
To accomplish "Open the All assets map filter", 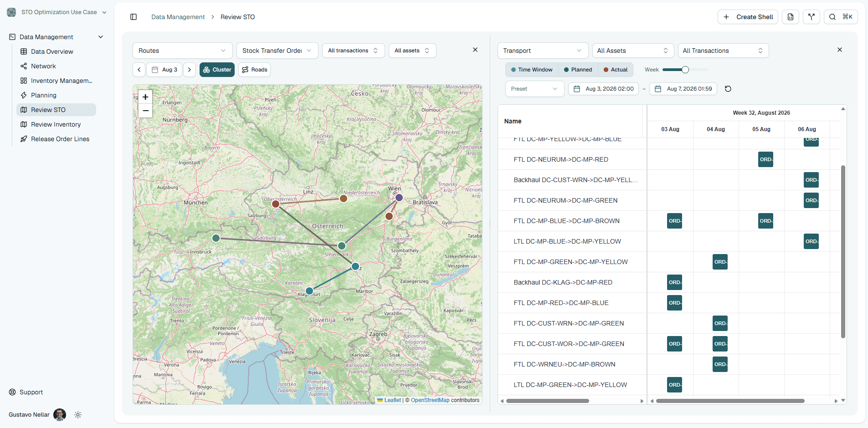I will click(x=412, y=51).
